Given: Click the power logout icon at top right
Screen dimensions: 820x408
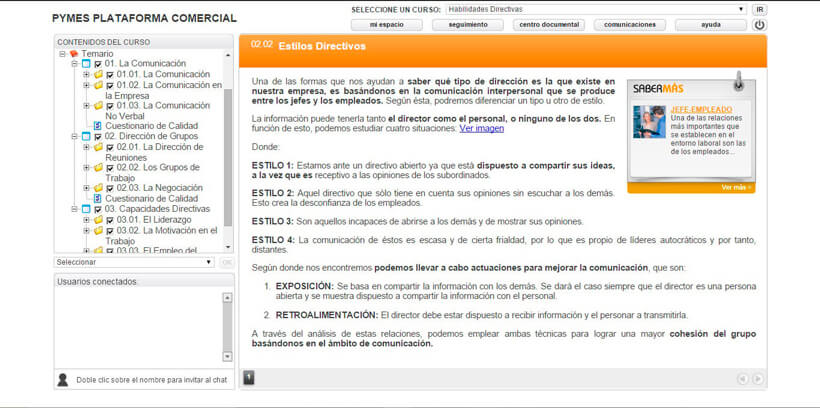Looking at the screenshot, I should [759, 25].
